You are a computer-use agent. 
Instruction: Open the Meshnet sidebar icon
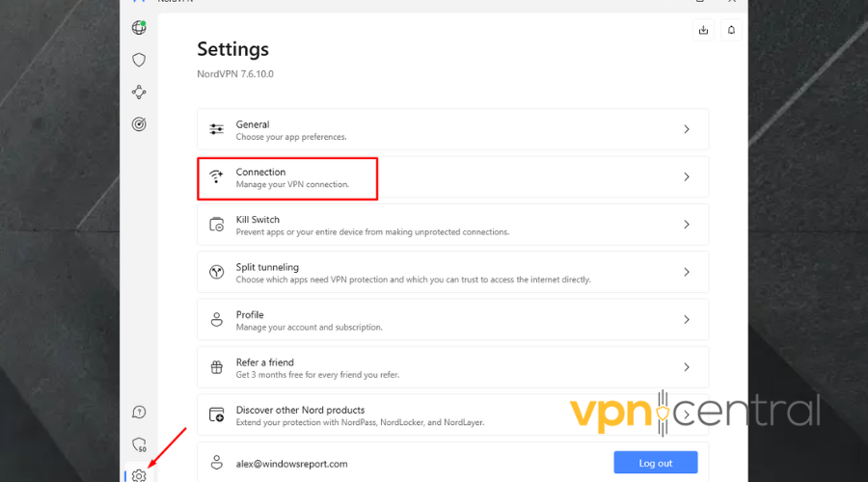(x=139, y=93)
